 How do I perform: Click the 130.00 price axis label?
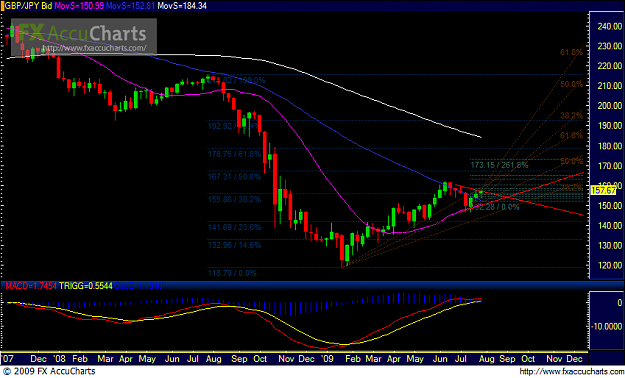pos(610,246)
